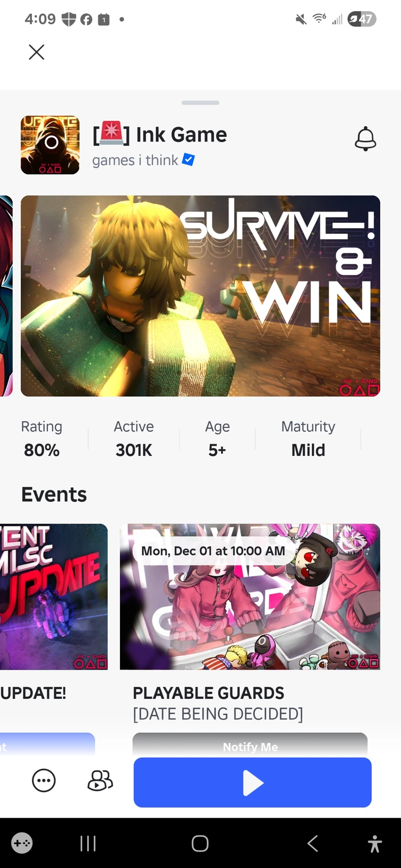Open the Ink Game icon thumbnail

50,145
